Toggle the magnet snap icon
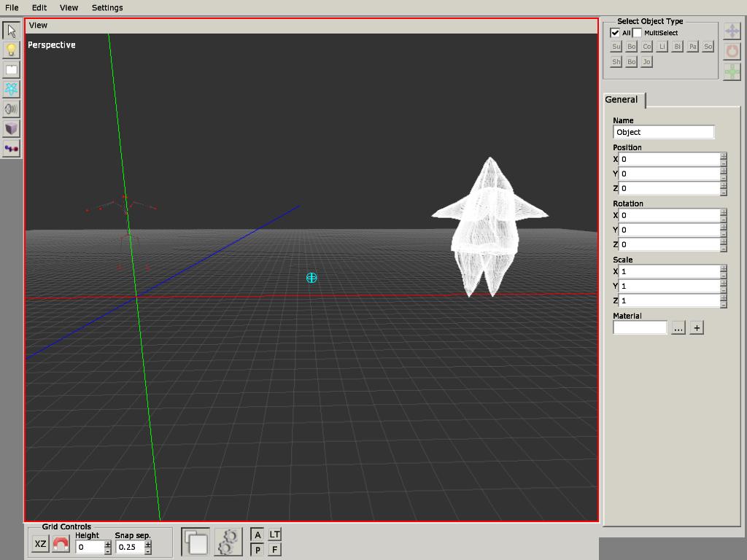Viewport: 747px width, 560px height. (x=61, y=544)
